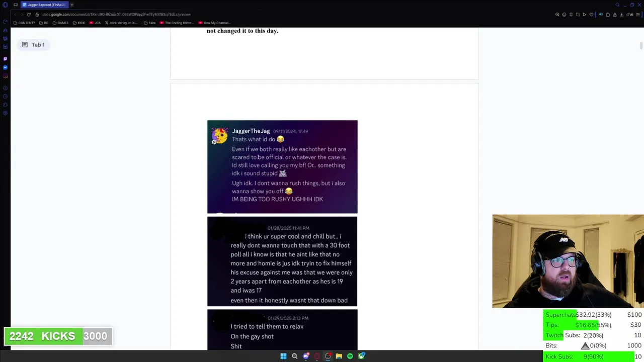Click the emoji face toolbar icon

[x=564, y=15]
